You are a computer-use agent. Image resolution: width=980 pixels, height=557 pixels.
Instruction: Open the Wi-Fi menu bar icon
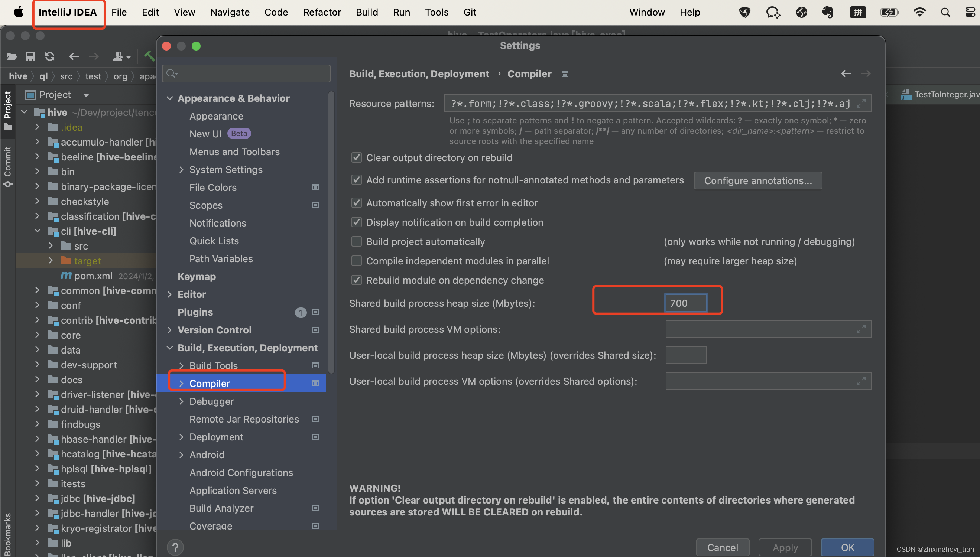tap(919, 12)
